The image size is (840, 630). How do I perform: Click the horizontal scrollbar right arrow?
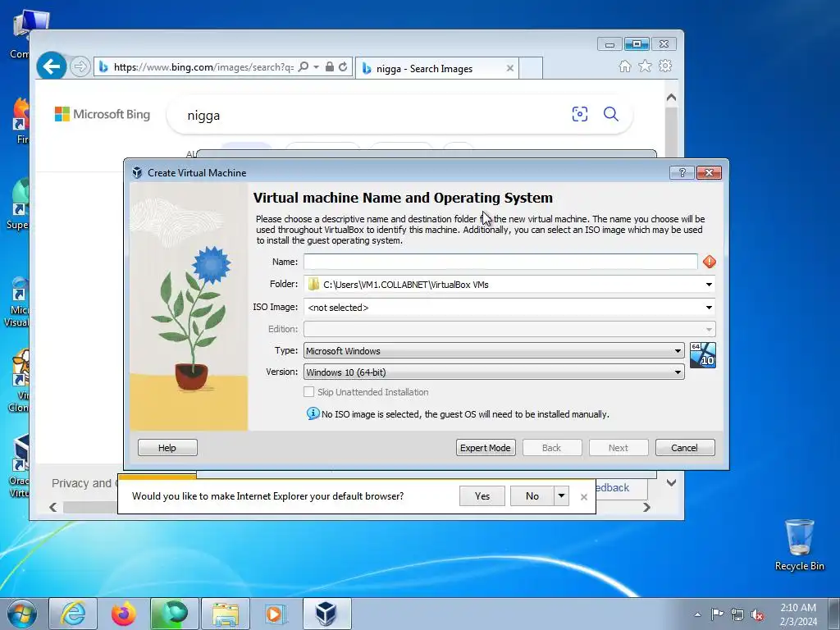point(646,507)
